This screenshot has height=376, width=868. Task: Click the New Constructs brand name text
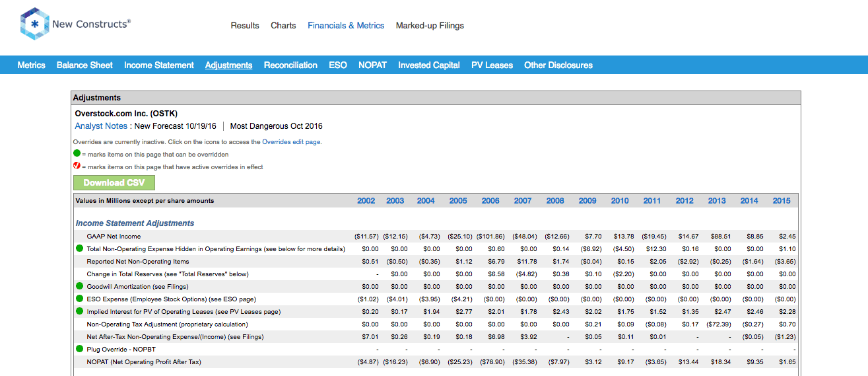click(x=91, y=24)
